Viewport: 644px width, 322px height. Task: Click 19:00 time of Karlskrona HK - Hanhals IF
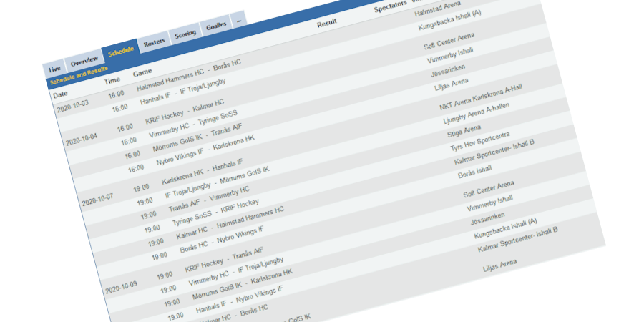[141, 187]
